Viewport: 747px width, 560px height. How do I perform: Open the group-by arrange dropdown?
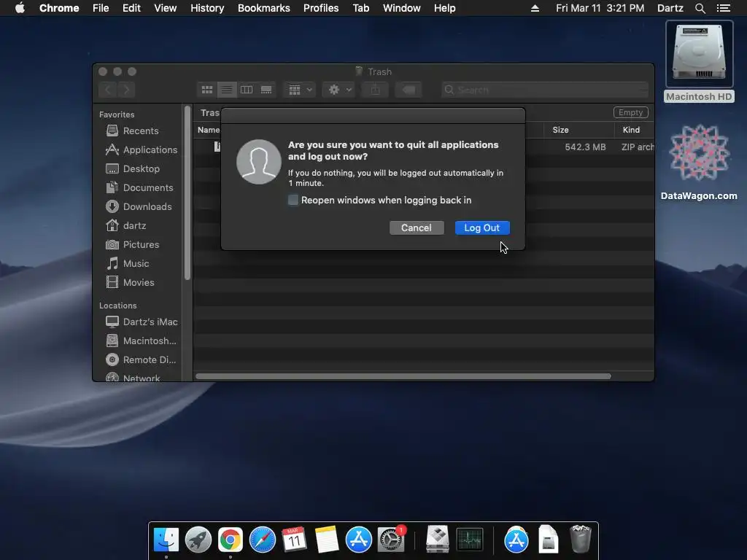pyautogui.click(x=300, y=90)
